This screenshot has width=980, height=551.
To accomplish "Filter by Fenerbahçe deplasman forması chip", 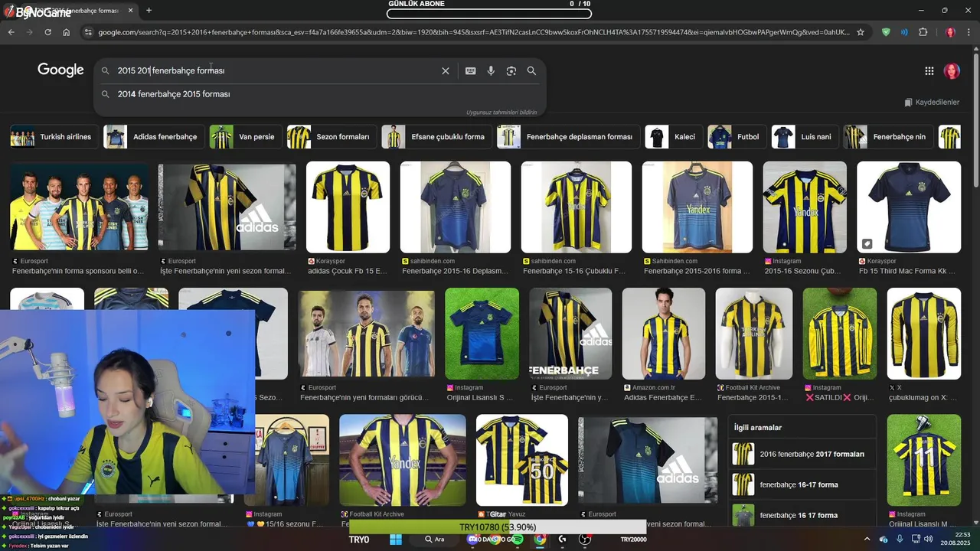I will [x=568, y=137].
